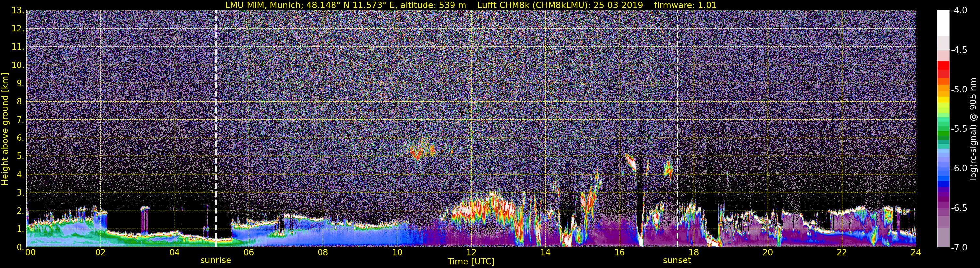Click time-axis tick label "04"
Screen dimensions: 980x268
175,252
